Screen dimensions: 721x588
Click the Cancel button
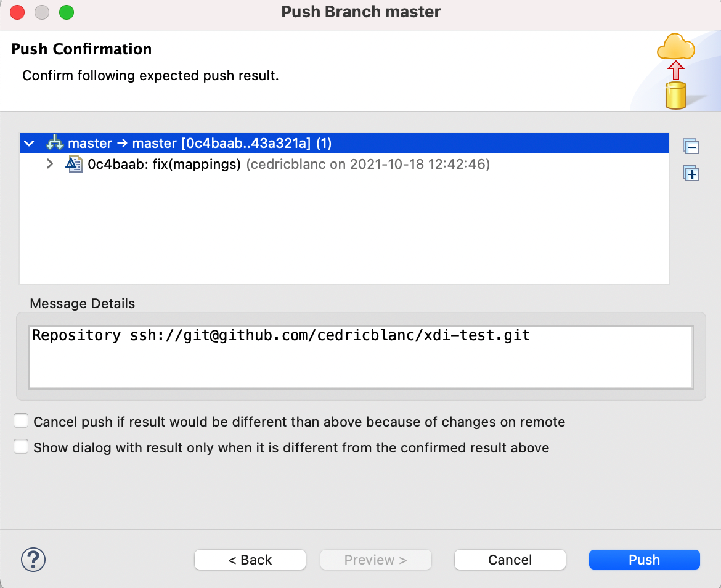coord(510,560)
